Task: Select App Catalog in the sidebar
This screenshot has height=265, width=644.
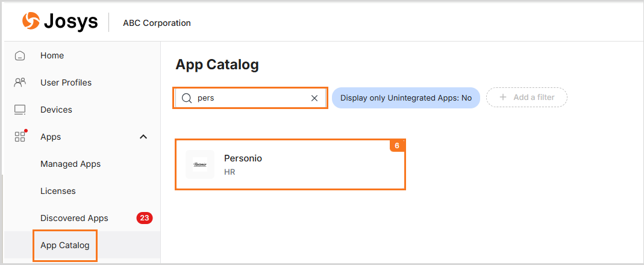Action: pyautogui.click(x=64, y=245)
